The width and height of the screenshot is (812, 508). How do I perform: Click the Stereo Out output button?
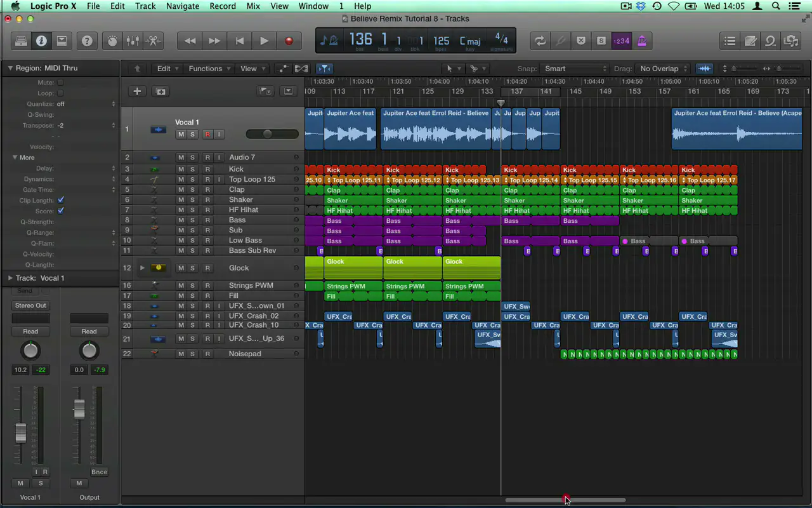(30, 305)
